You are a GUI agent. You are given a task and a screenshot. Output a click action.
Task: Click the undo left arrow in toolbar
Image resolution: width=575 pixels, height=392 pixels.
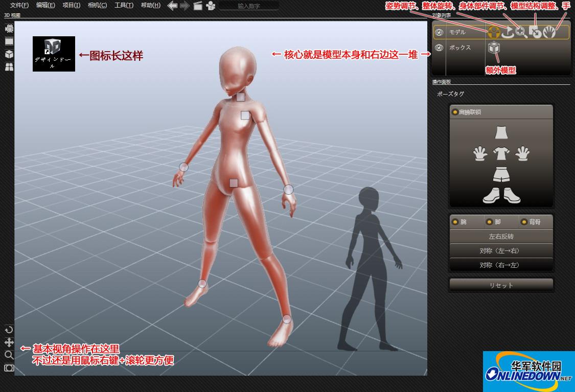pyautogui.click(x=173, y=6)
